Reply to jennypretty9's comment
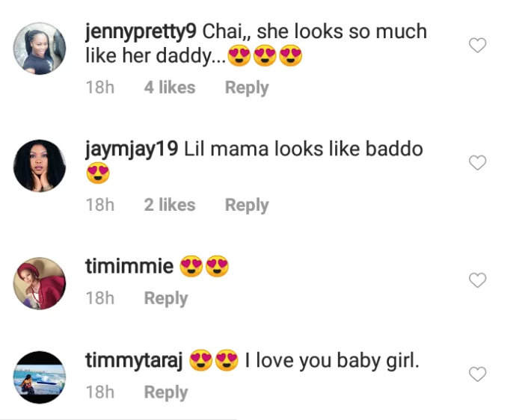The width and height of the screenshot is (531, 420). point(247,87)
